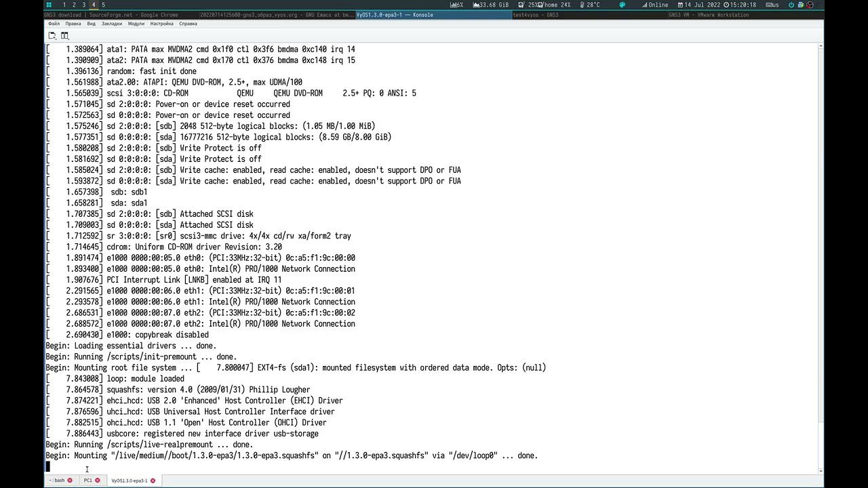The height and width of the screenshot is (488, 868).
Task: Click the 'PCI Interrupt Link [LNKB]' line
Action: point(163,280)
